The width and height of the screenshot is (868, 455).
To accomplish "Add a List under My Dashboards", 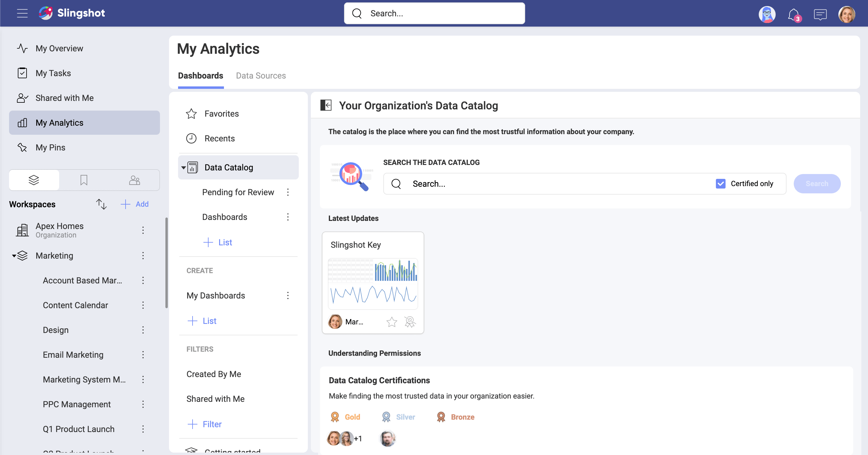I will point(202,321).
